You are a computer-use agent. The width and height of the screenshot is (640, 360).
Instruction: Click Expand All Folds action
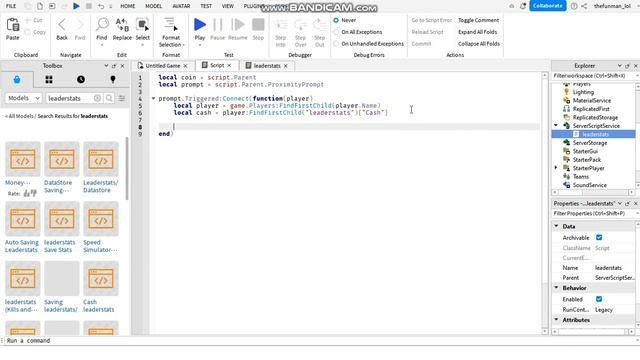coord(477,32)
